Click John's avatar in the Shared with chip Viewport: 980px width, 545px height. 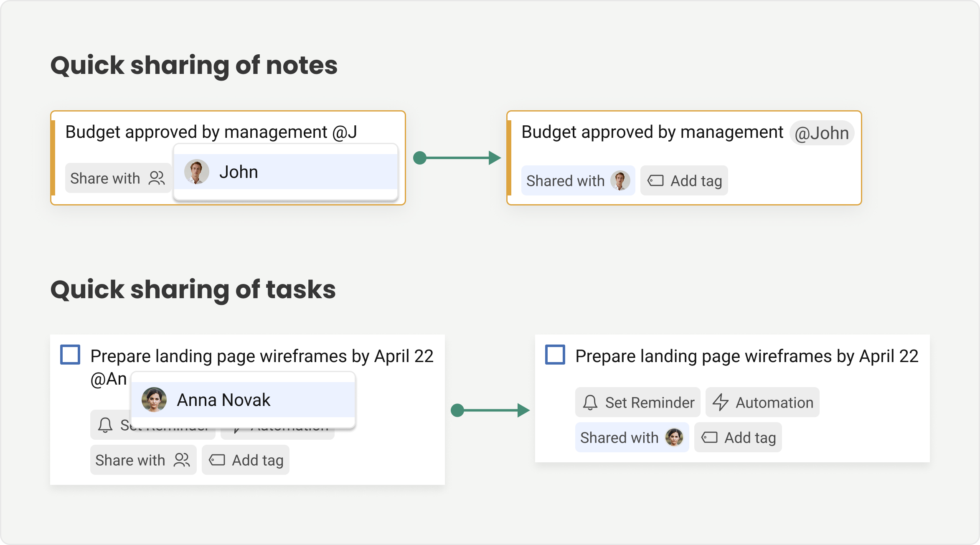point(620,181)
